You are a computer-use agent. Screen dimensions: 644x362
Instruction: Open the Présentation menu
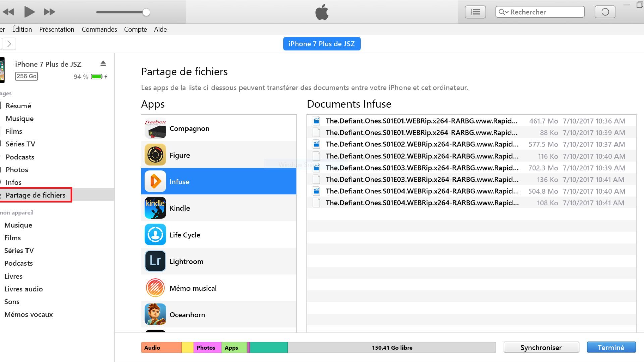pos(57,29)
